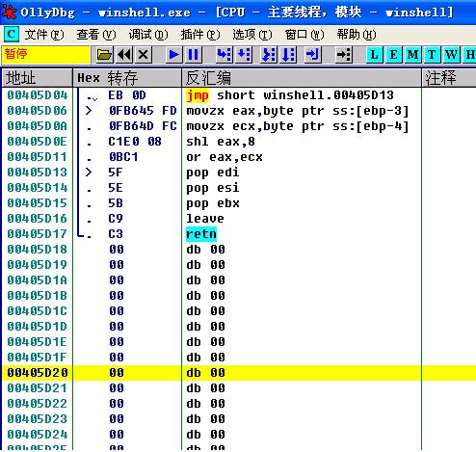Select address row 00405D04
Viewport: 476px width, 452px height.
(x=38, y=95)
